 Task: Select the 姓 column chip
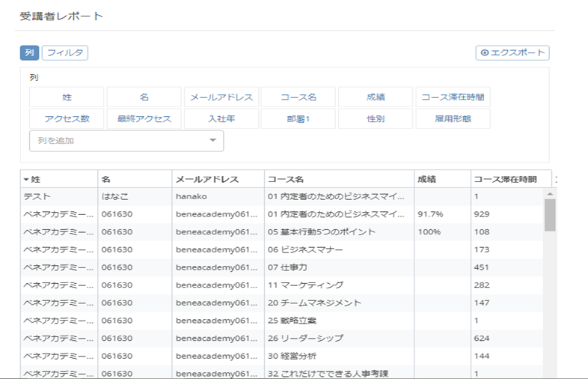tap(67, 97)
